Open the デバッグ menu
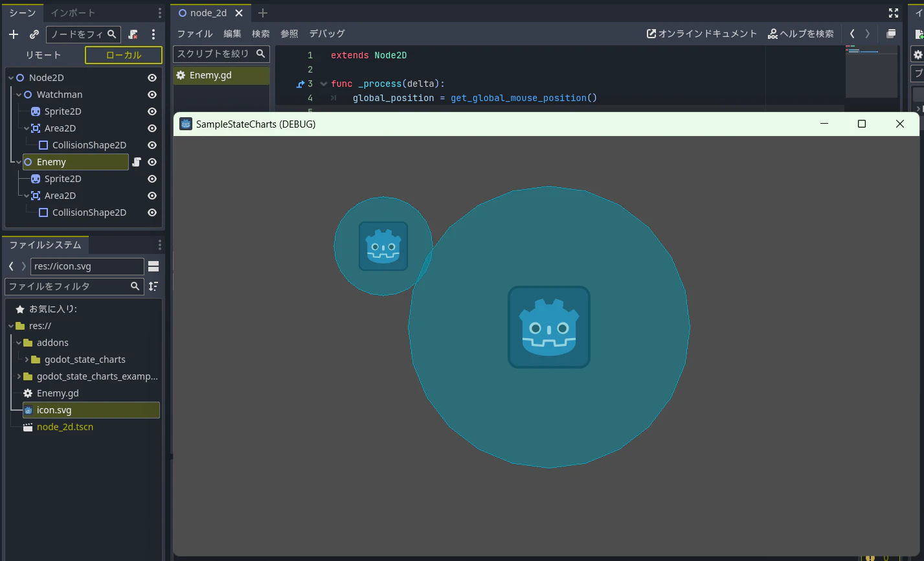The height and width of the screenshot is (561, 924). coord(327,34)
